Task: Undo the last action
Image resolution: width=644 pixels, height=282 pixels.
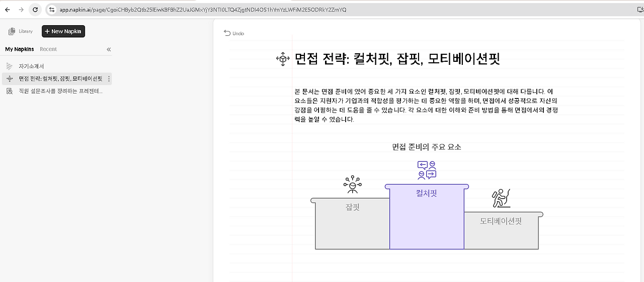Action: [x=234, y=33]
